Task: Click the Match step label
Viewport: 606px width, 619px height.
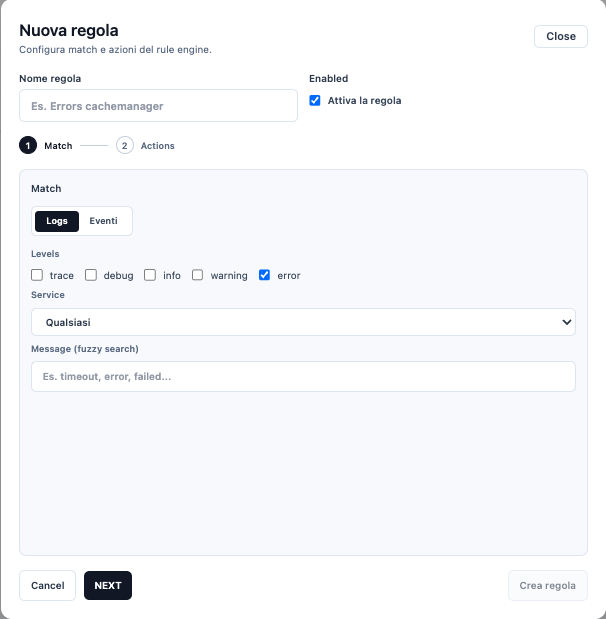Action: 58,146
